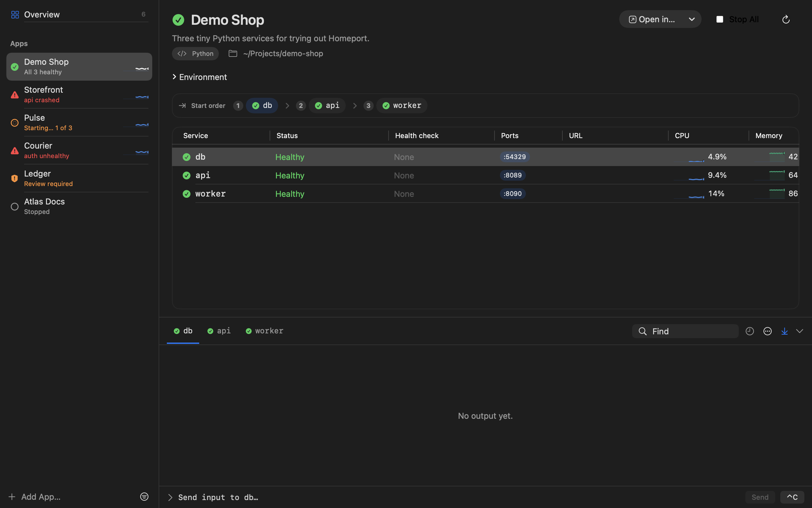The height and width of the screenshot is (508, 812).
Task: Click the clock timestamps icon in log toolbar
Action: [x=750, y=331]
